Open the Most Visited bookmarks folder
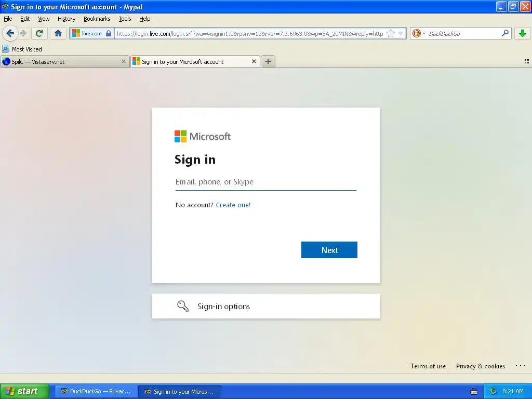Image resolution: width=532 pixels, height=399 pixels. coord(22,49)
